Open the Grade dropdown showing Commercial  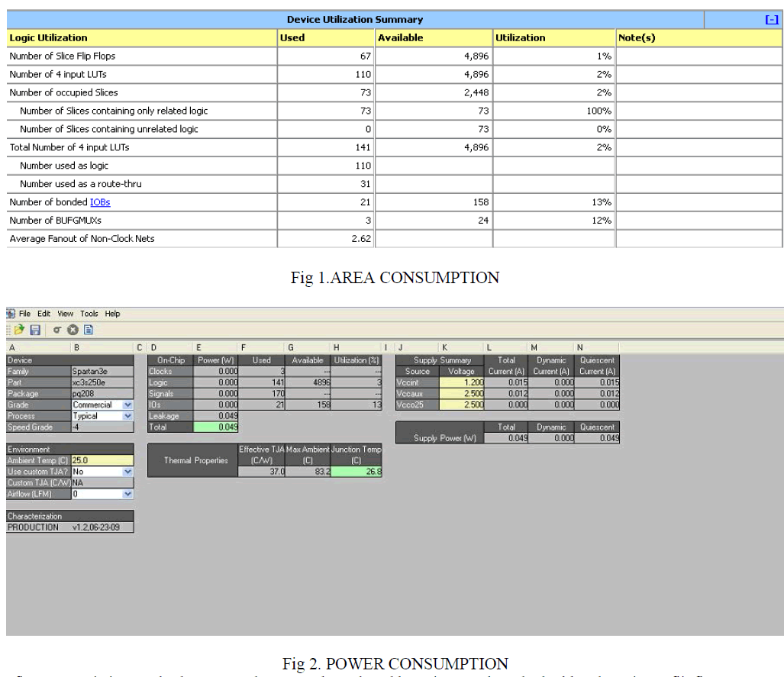point(127,405)
